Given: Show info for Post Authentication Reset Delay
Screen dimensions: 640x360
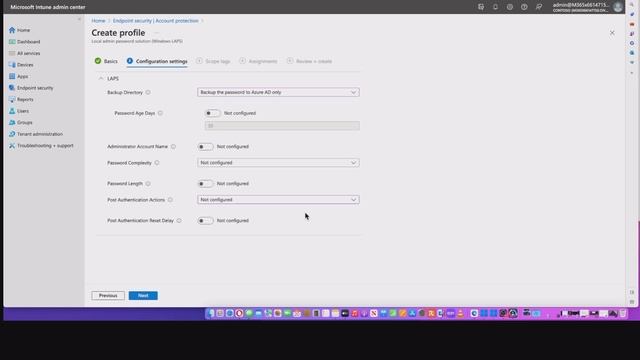Looking at the screenshot, I should [179, 221].
